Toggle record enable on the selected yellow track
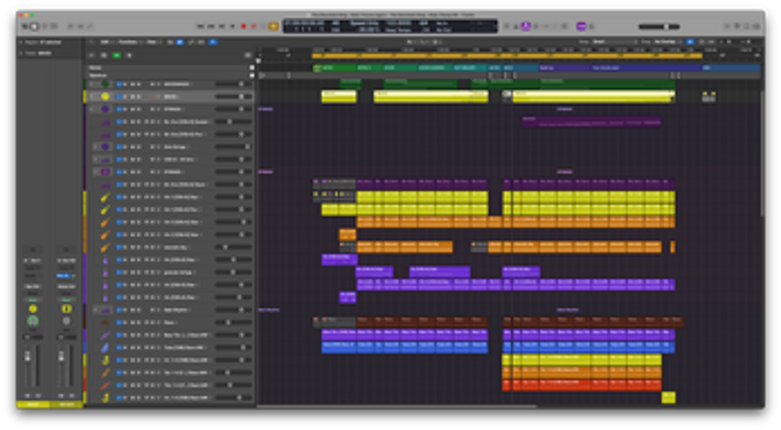Screen dimensions: 781x430 [x=153, y=97]
